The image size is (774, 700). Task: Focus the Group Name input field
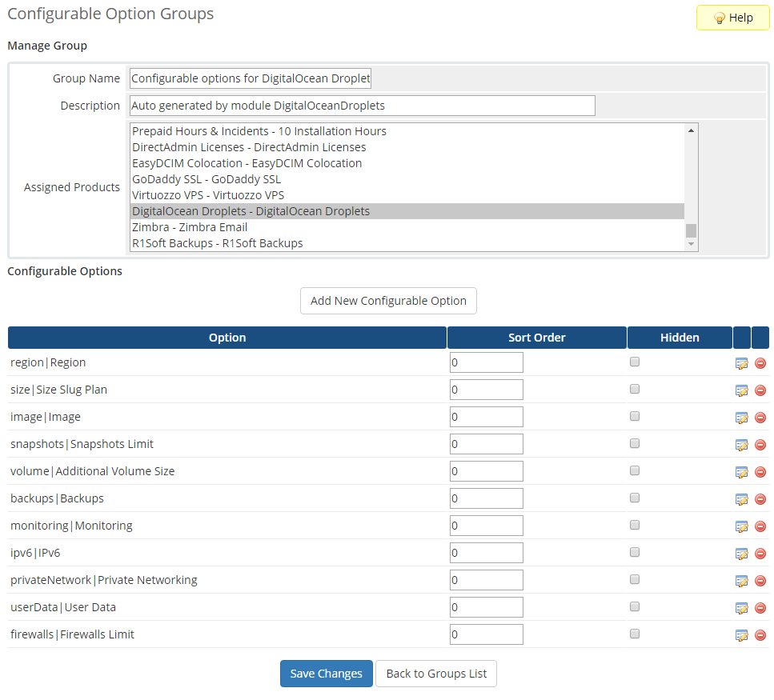251,78
